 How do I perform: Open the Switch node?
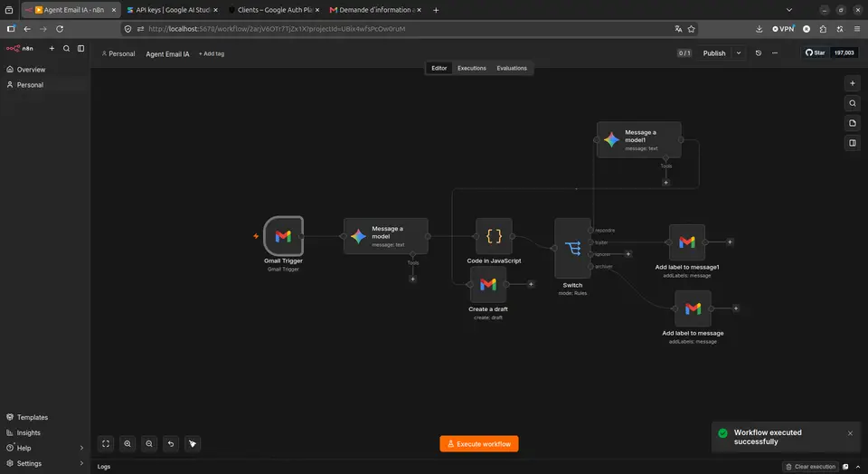click(x=573, y=248)
